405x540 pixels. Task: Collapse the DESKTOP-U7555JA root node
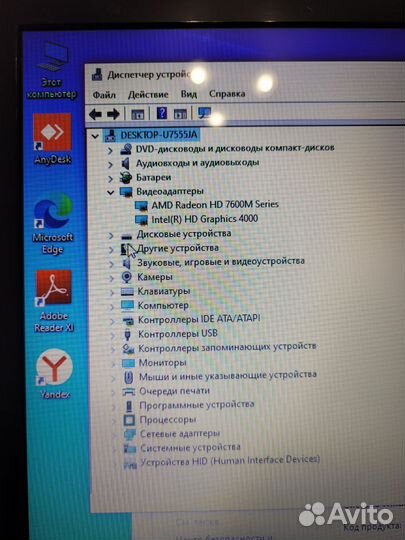(95, 136)
